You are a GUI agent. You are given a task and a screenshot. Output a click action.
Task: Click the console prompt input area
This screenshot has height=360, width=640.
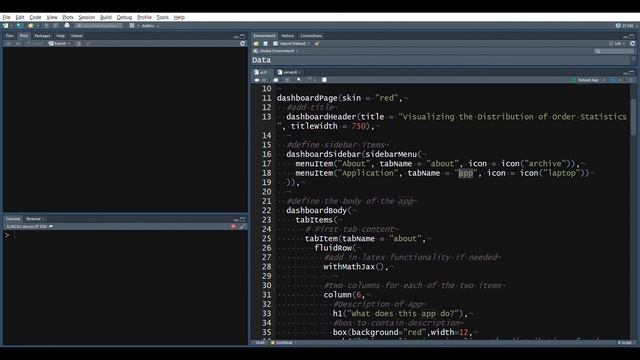click(127, 236)
